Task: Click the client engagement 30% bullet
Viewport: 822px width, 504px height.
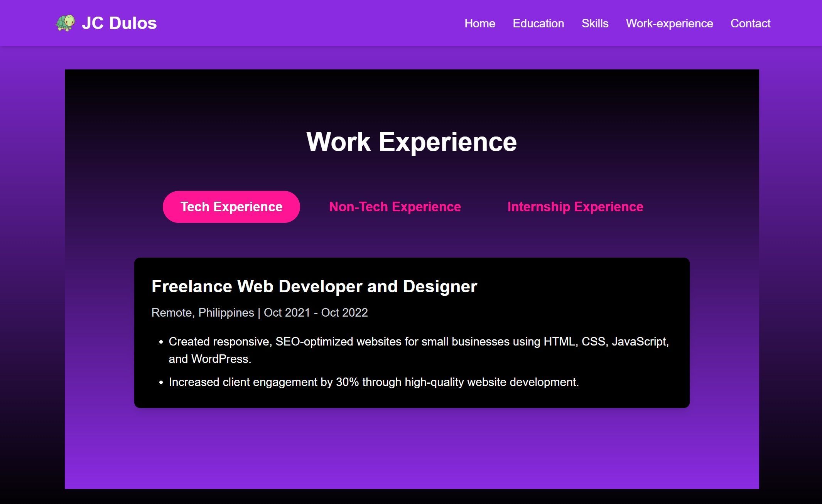Action: tap(373, 382)
